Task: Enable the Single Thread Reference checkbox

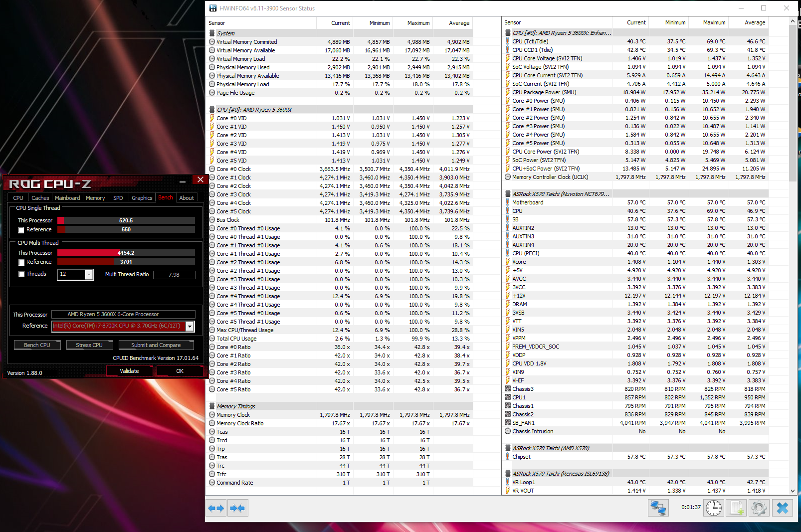Action: coord(21,230)
